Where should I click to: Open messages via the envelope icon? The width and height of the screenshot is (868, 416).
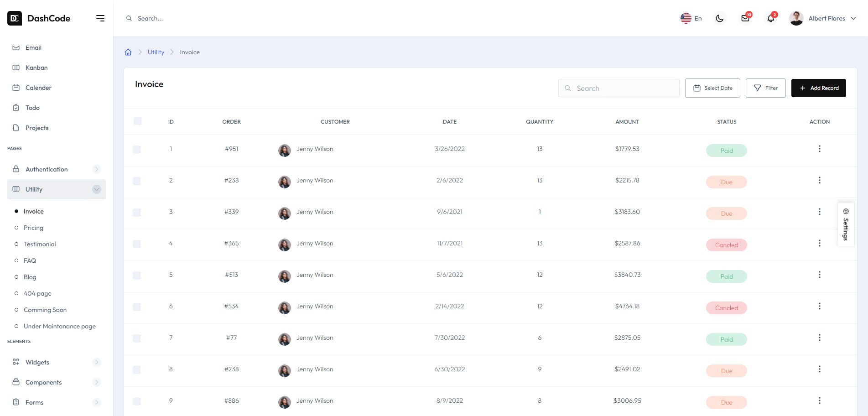(745, 18)
